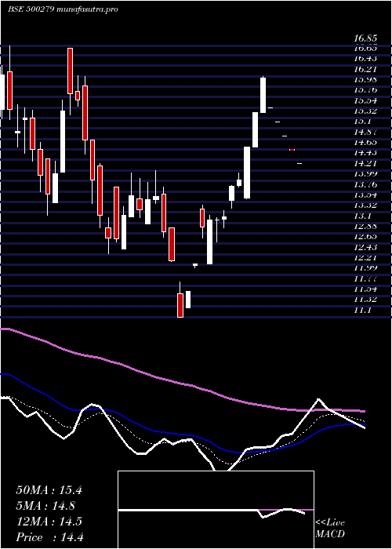
Task: Select the 13.54 price axis label
Action: (x=365, y=195)
